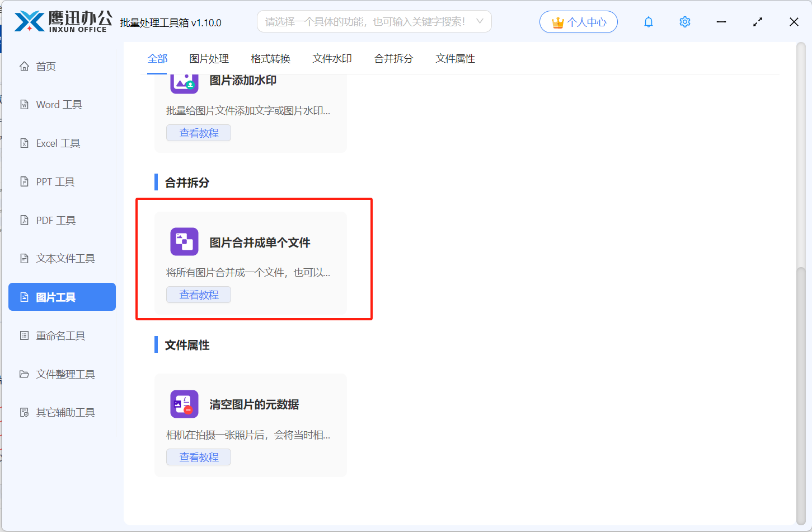Viewport: 812px width, 532px height.
Task: Click the 合并拆分 section heading
Action: coord(187,183)
